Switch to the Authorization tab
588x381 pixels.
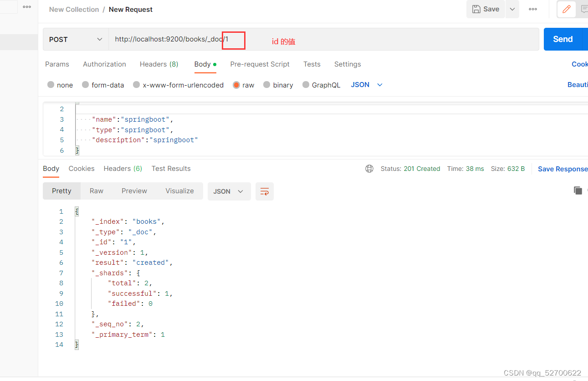pos(104,64)
